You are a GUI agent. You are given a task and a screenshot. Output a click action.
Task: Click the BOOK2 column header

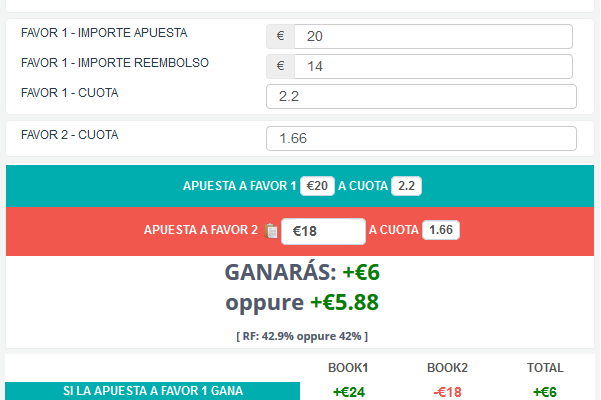447,368
